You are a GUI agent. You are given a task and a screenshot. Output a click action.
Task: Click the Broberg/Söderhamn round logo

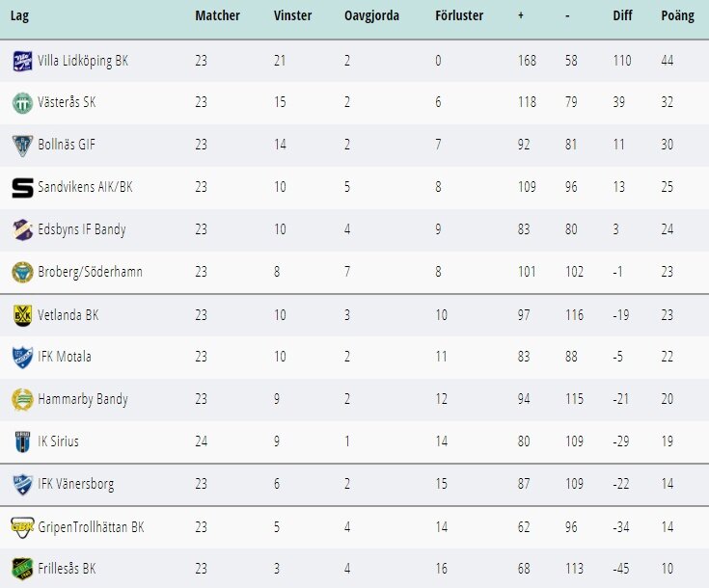(x=22, y=272)
